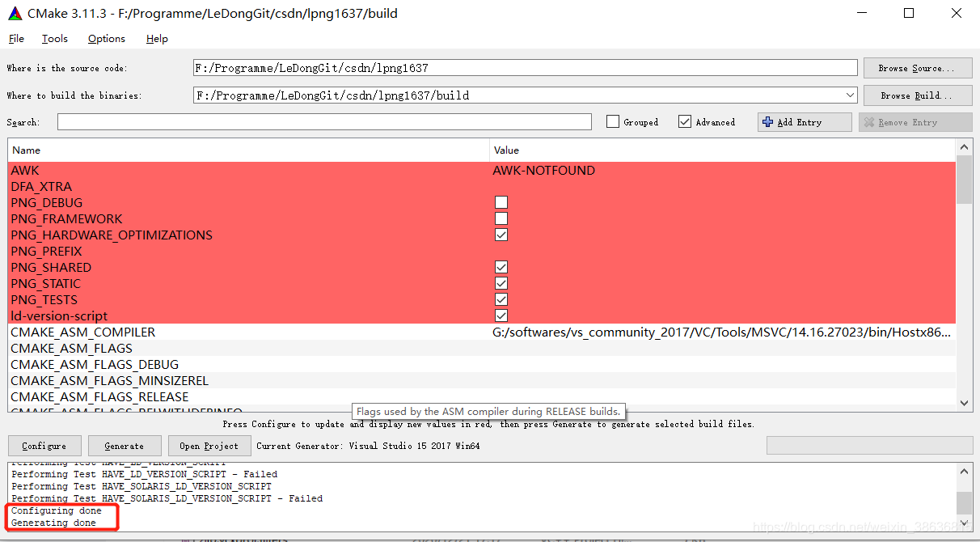Click the CMake logo icon in title bar
This screenshot has height=542, width=980.
[x=15, y=13]
